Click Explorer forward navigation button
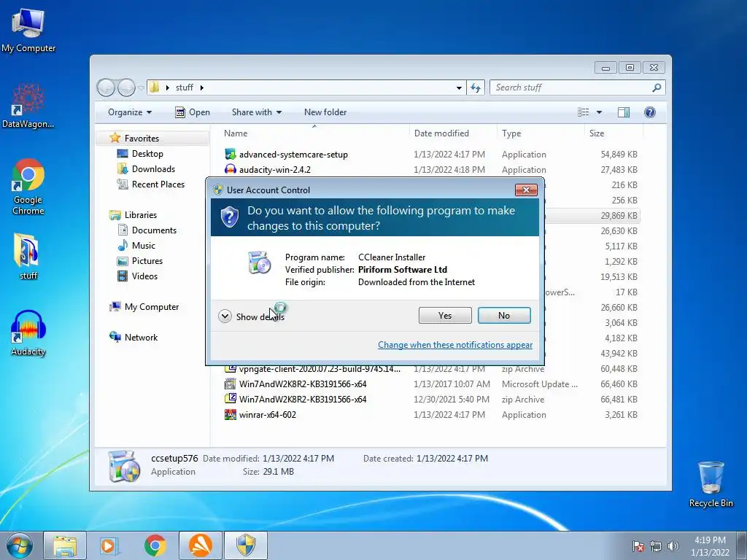The image size is (747, 560). click(126, 87)
